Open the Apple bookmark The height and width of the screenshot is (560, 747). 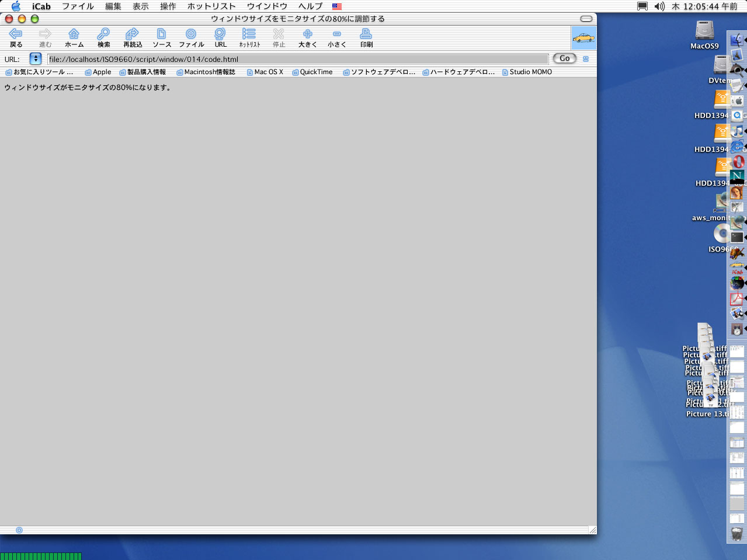[x=98, y=72]
